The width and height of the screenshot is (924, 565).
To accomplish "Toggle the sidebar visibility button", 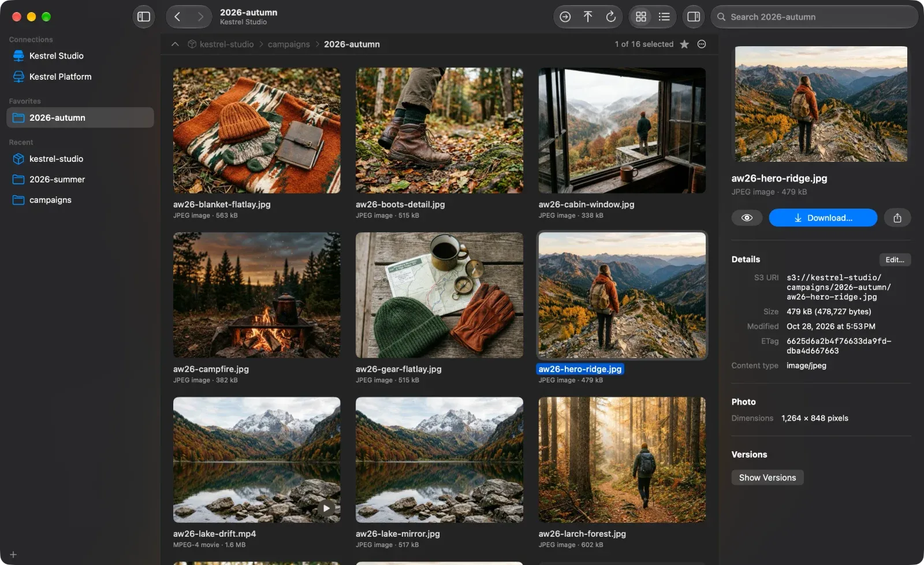I will coord(144,17).
